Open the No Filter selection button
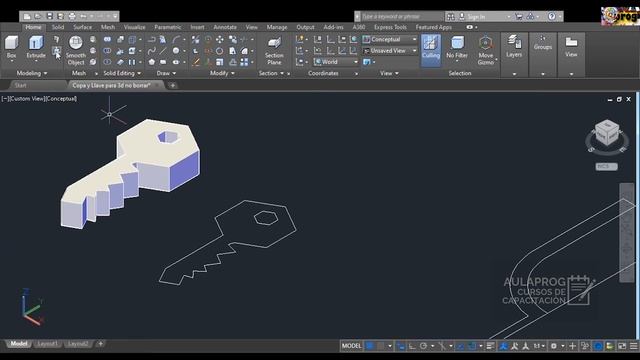The height and width of the screenshot is (360, 640). coord(457,48)
